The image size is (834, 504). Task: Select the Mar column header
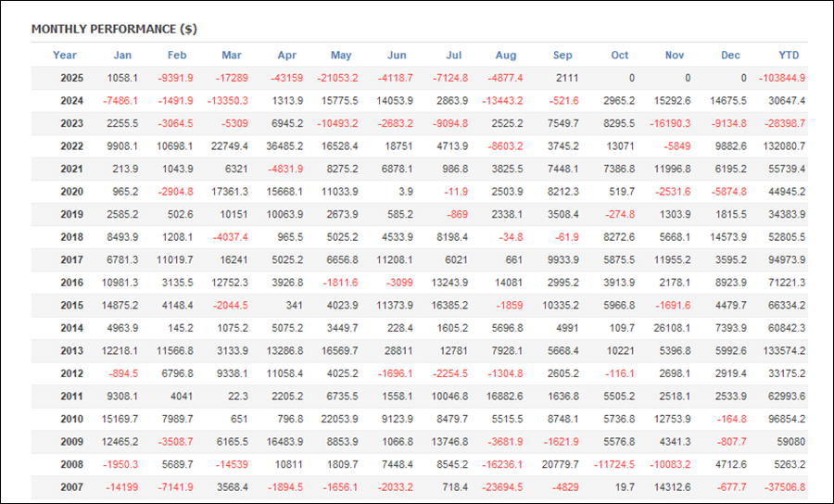click(x=232, y=56)
